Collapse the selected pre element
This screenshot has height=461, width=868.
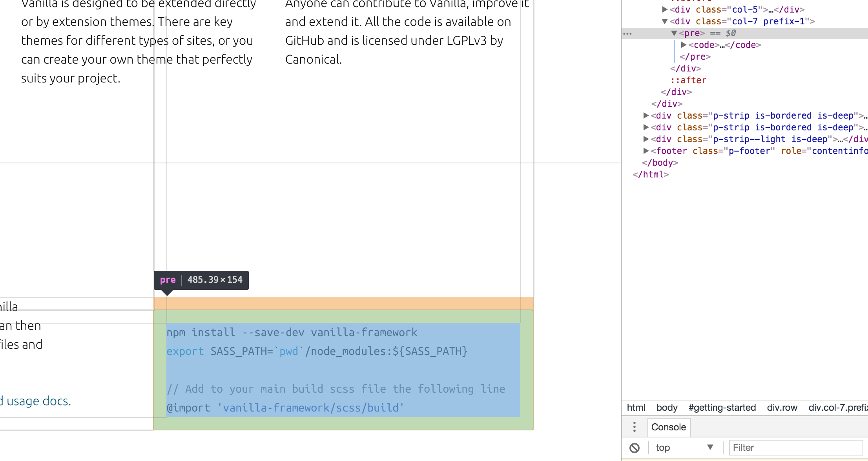click(x=674, y=34)
